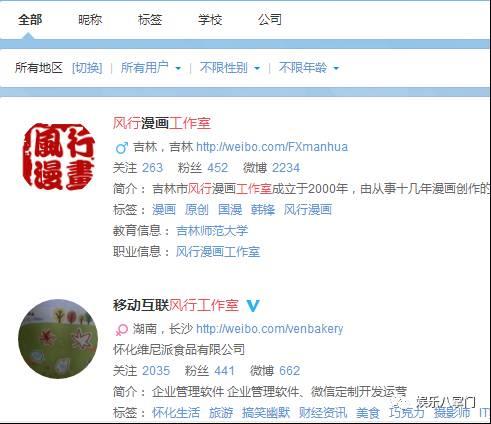Switch to the 昵称 tab
491x424 pixels.
coord(90,20)
